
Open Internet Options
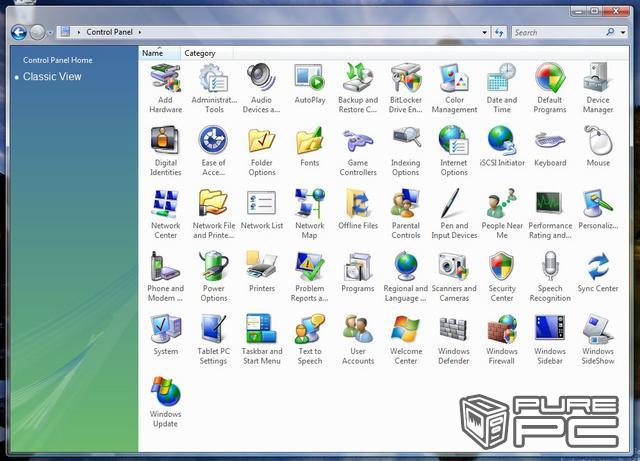454,151
